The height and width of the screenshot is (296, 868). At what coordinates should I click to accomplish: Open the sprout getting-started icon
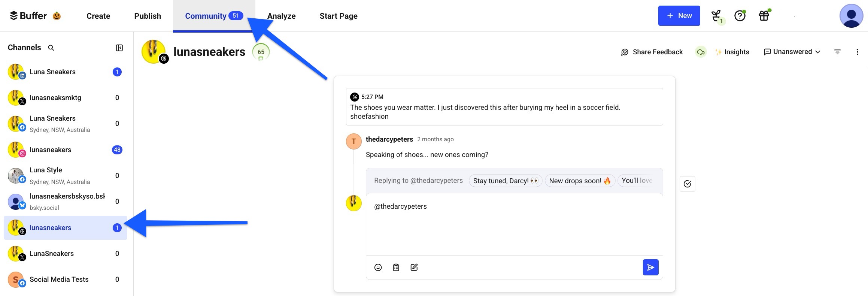point(717,16)
